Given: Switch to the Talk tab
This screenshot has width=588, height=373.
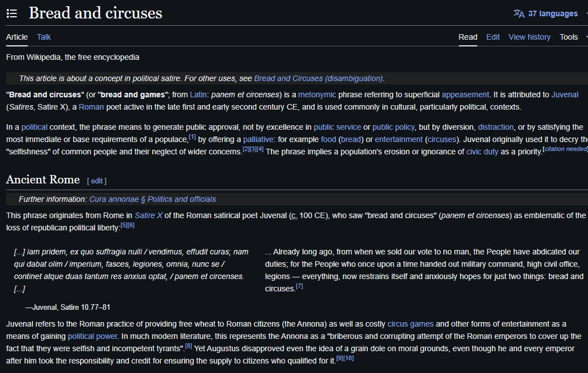Looking at the screenshot, I should click(44, 37).
